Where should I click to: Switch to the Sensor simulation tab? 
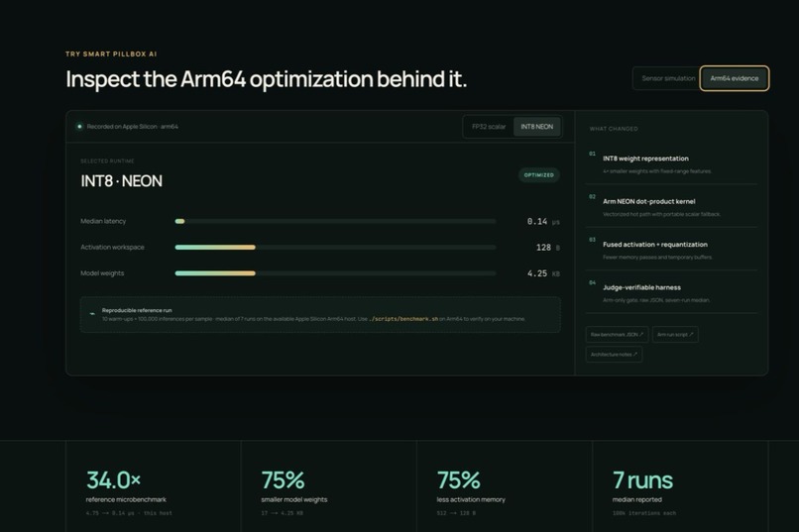(x=667, y=78)
